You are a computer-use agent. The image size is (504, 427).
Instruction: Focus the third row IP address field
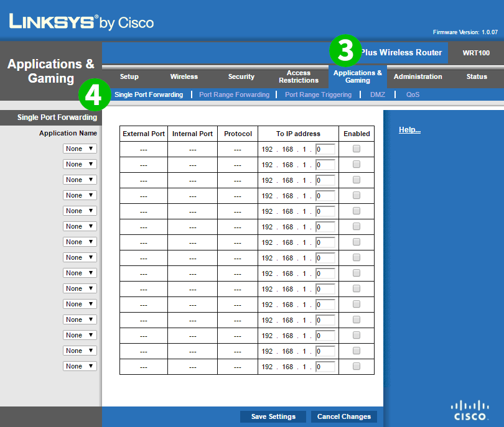tap(325, 180)
